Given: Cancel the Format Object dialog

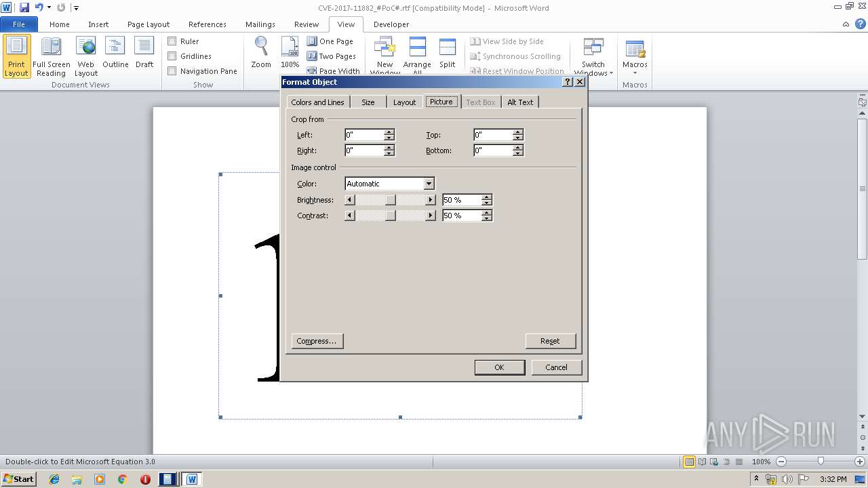Looking at the screenshot, I should tap(556, 367).
